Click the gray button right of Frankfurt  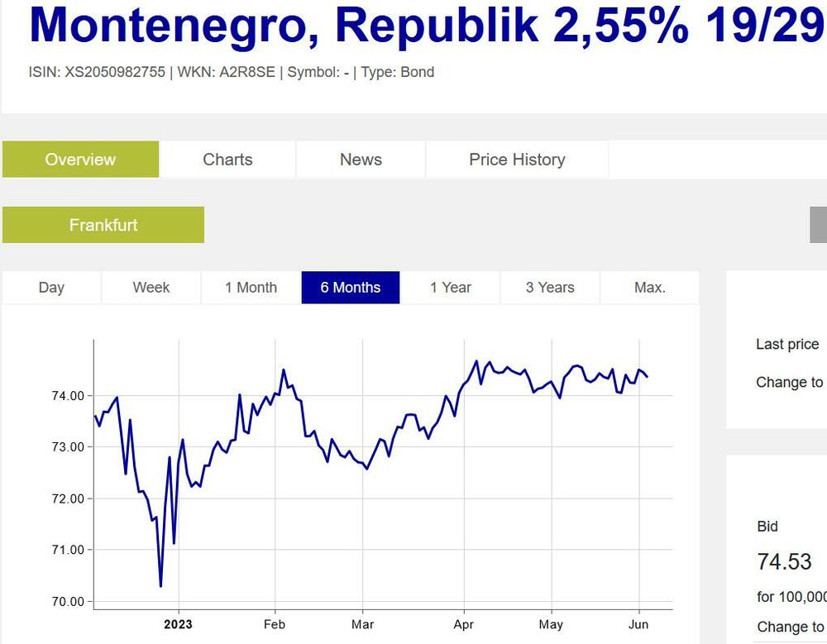coord(818,225)
